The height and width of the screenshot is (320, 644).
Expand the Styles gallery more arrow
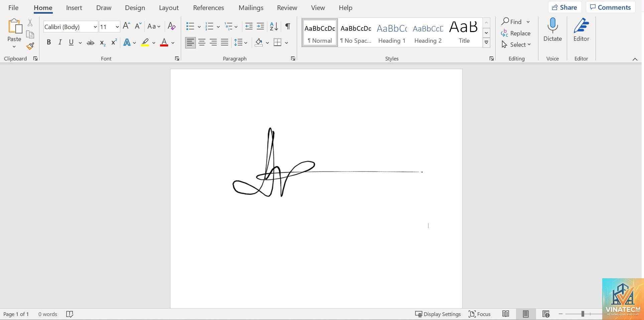click(x=487, y=42)
